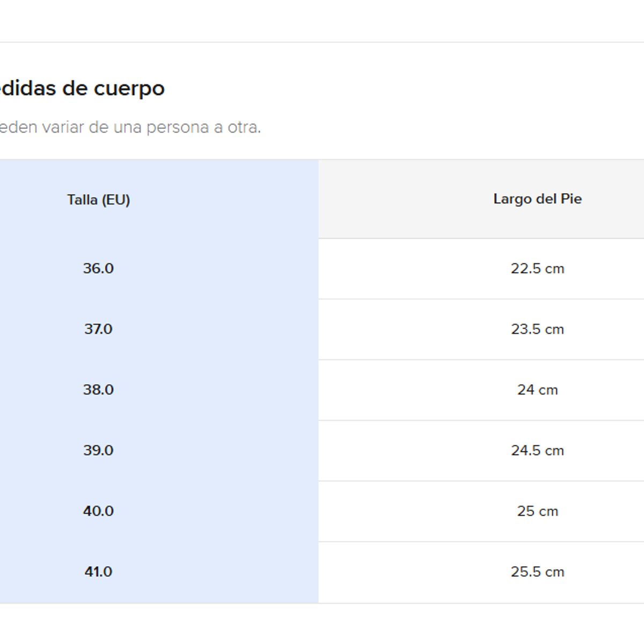Select the 39.0 size cell

(98, 450)
